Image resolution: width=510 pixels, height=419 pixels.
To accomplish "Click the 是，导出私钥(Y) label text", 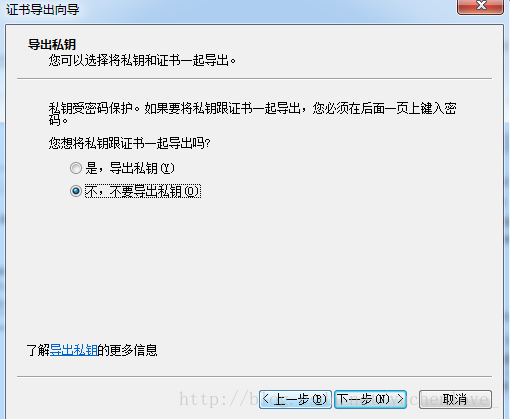I will pyautogui.click(x=130, y=168).
